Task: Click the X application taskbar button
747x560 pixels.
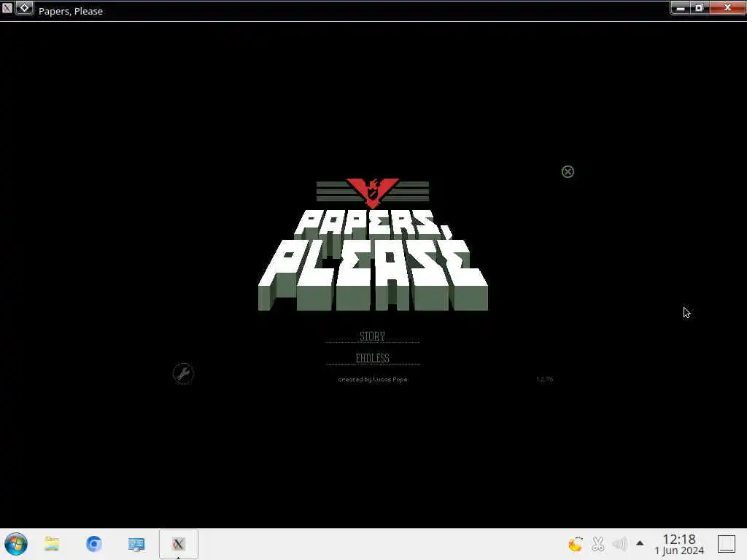Action: click(178, 544)
